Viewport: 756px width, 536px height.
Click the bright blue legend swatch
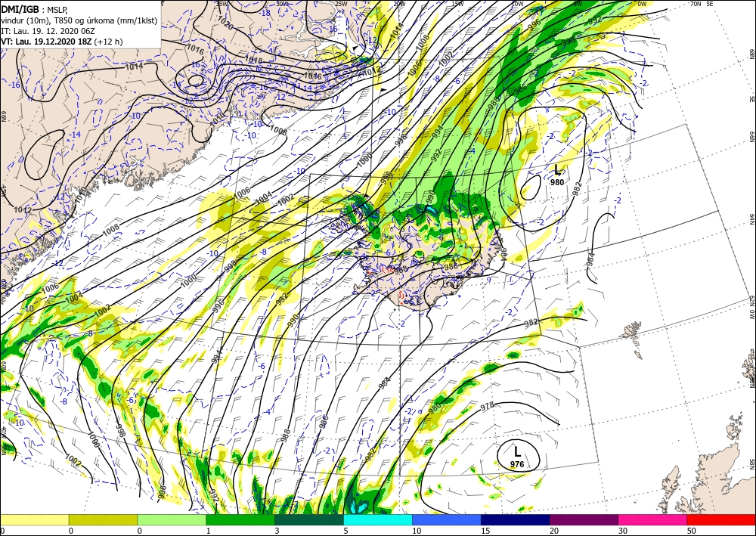pos(447,520)
